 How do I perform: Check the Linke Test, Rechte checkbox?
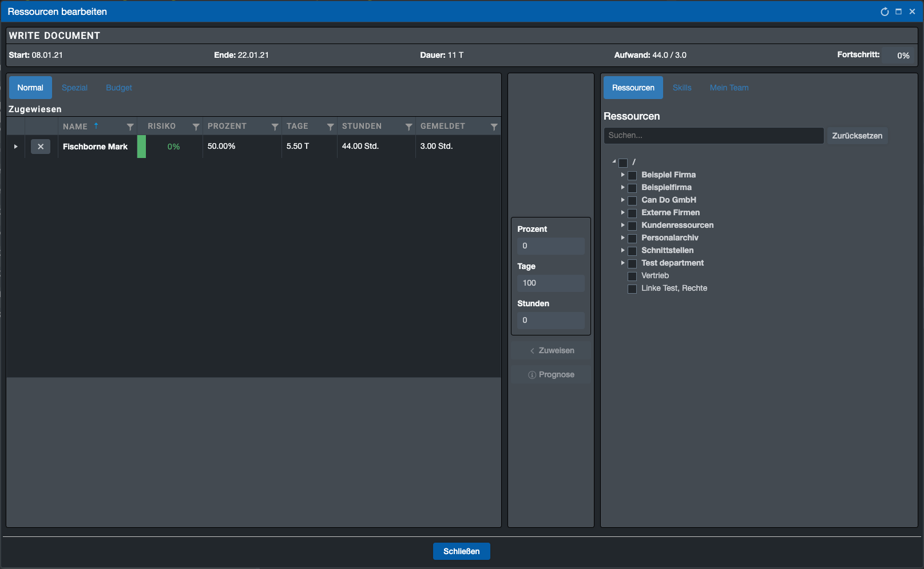(x=632, y=289)
